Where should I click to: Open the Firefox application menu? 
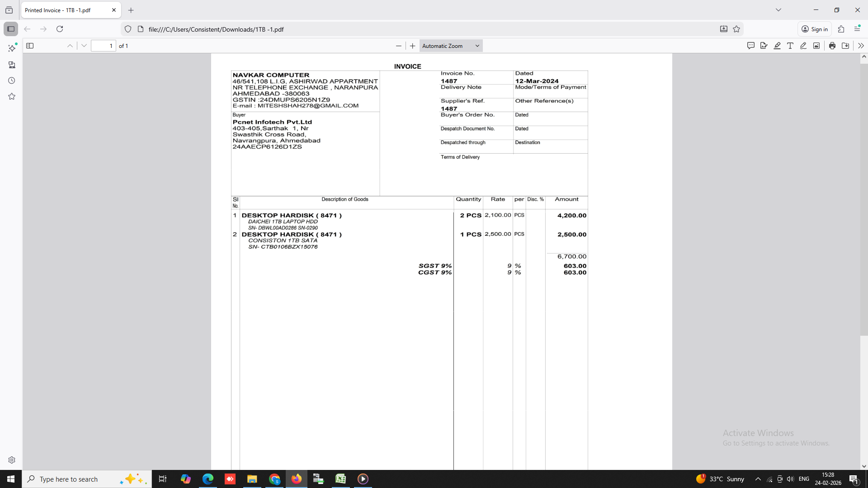point(857,29)
